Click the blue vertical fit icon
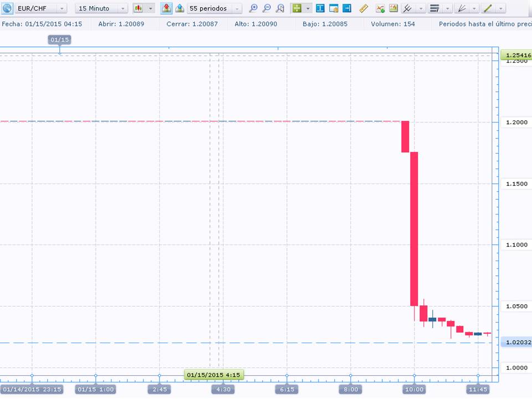Screen dimensions: 532x399 [320, 8]
